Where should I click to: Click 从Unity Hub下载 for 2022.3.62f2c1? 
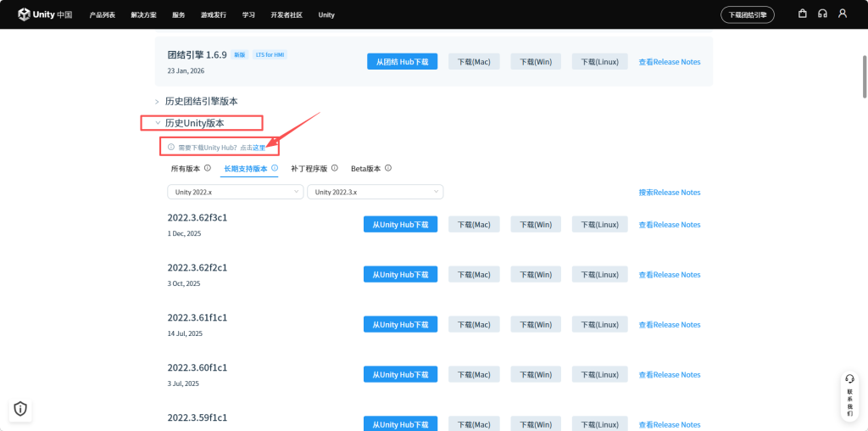point(400,274)
